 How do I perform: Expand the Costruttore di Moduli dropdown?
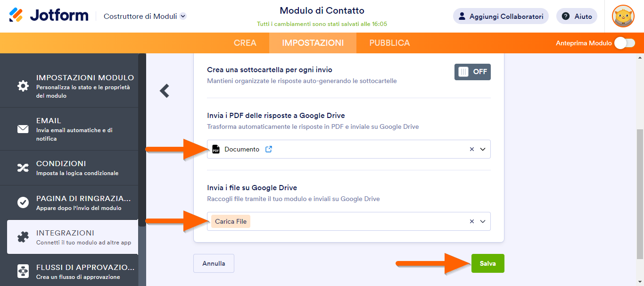(183, 16)
